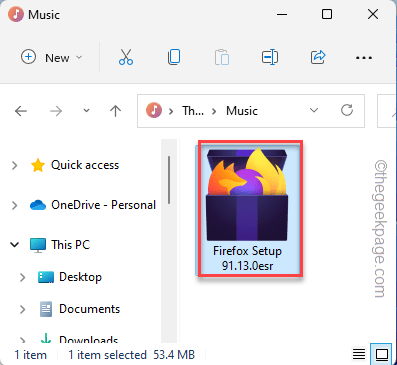
Task: Close the Music window
Action: [x=373, y=14]
